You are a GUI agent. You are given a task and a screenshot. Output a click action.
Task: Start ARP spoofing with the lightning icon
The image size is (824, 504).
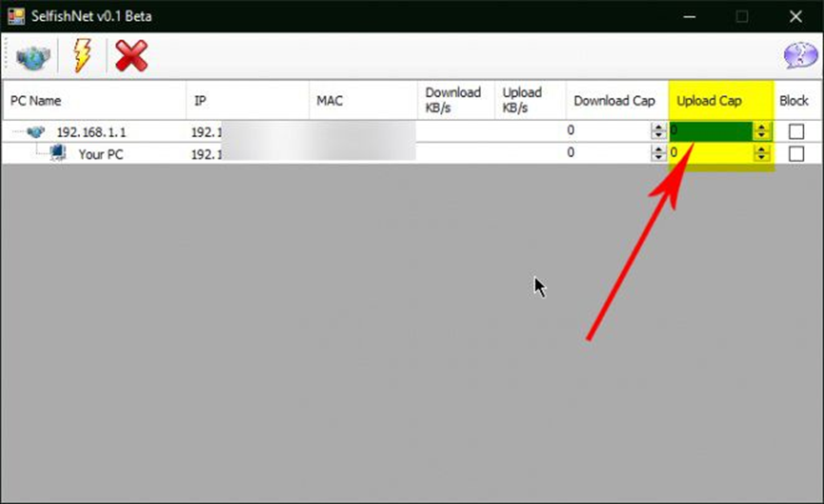pos(82,56)
